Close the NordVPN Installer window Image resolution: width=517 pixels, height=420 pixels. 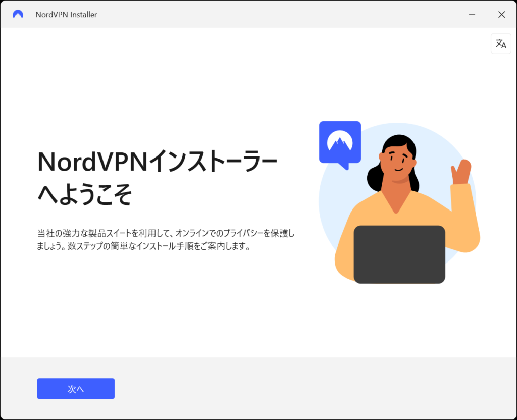click(x=501, y=15)
